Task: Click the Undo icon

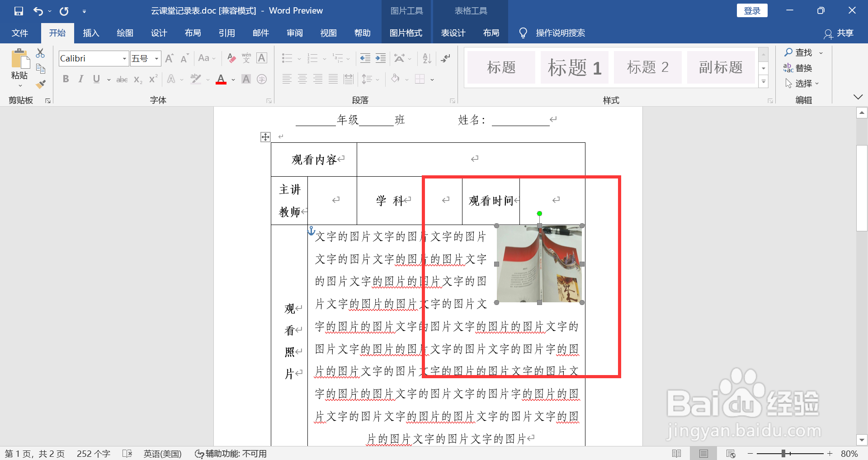Action: 38,10
